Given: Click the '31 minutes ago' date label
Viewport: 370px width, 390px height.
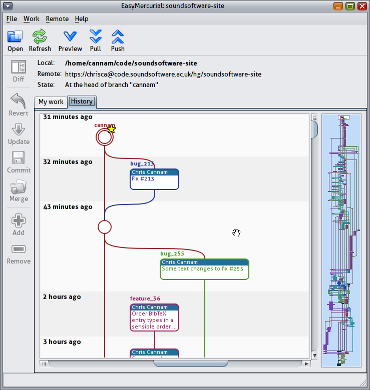Looking at the screenshot, I should point(68,117).
